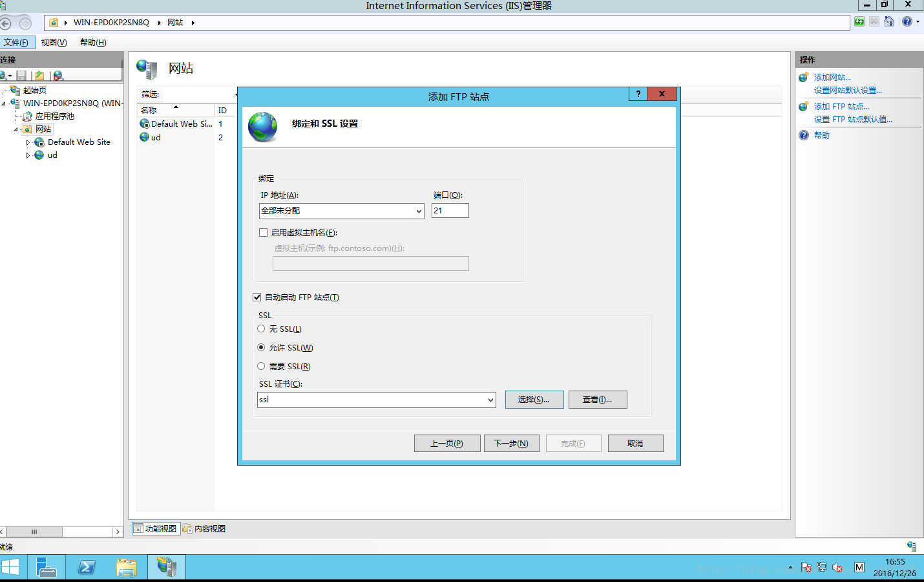Viewport: 924px width, 582px height.
Task: Click the 查看 certificate button
Action: [598, 400]
